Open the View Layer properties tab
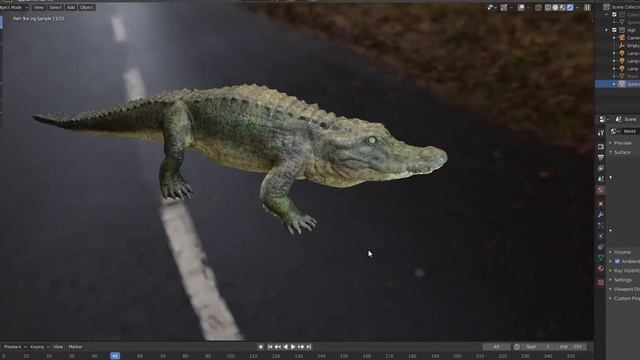 click(x=601, y=168)
